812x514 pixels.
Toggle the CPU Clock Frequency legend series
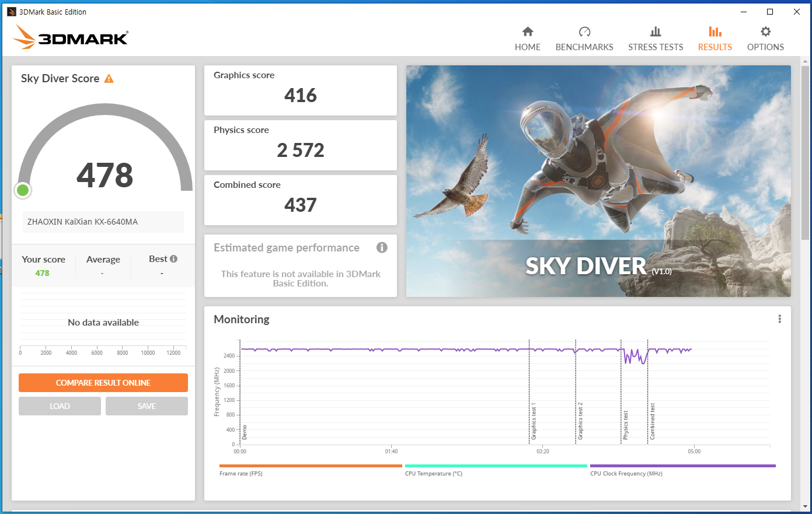coord(683,470)
